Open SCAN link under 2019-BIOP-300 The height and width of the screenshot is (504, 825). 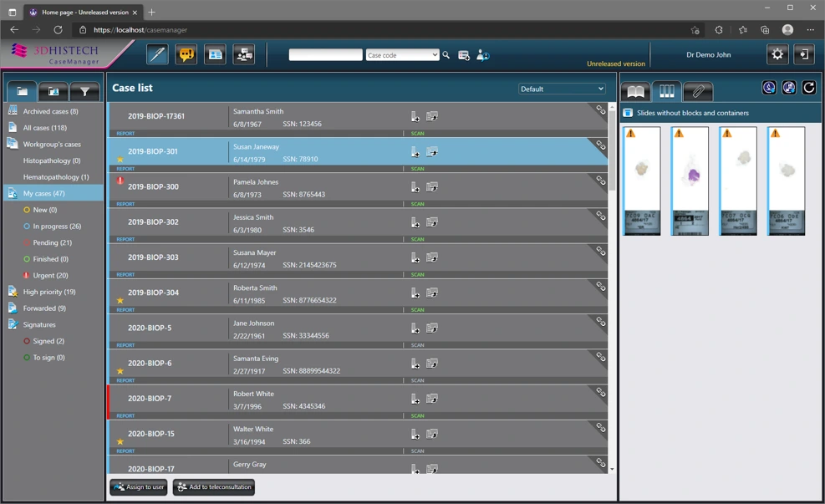[x=417, y=204]
